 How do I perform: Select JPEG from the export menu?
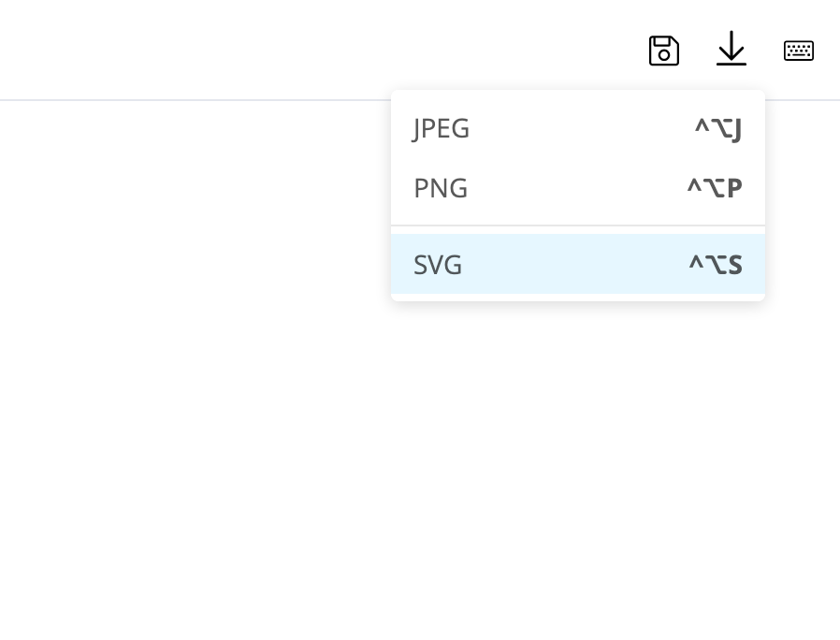click(x=577, y=128)
